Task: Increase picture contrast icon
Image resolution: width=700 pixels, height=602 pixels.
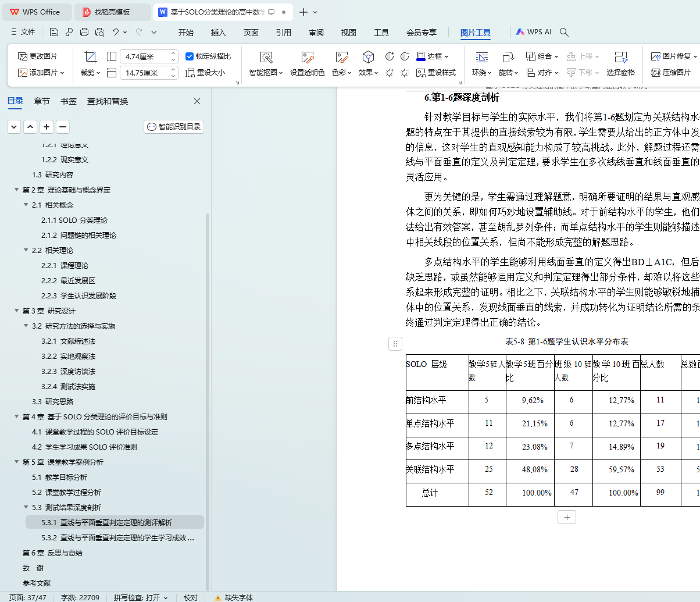Action: tap(390, 56)
